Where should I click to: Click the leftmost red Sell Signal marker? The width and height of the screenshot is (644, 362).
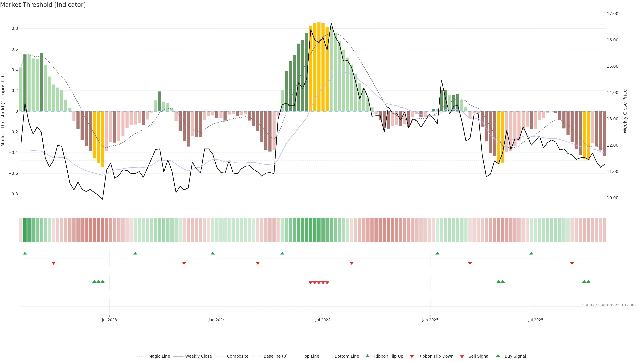[310, 283]
